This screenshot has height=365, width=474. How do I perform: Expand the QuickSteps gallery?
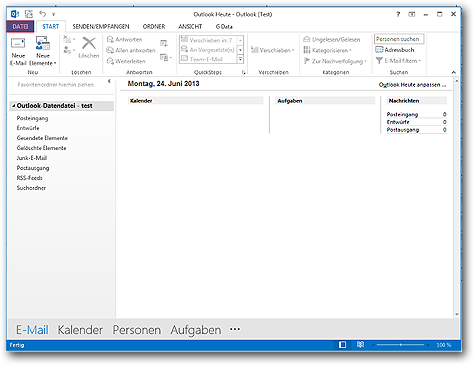click(x=240, y=59)
